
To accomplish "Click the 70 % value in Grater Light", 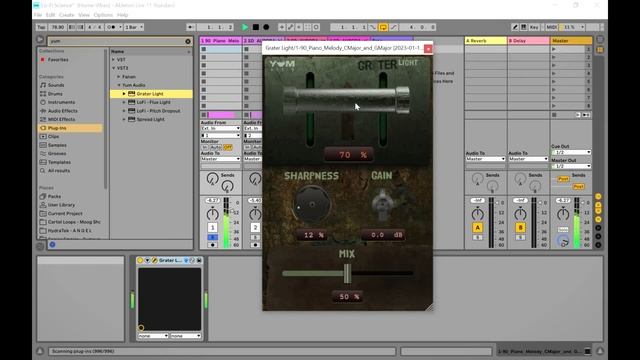I will point(349,155).
